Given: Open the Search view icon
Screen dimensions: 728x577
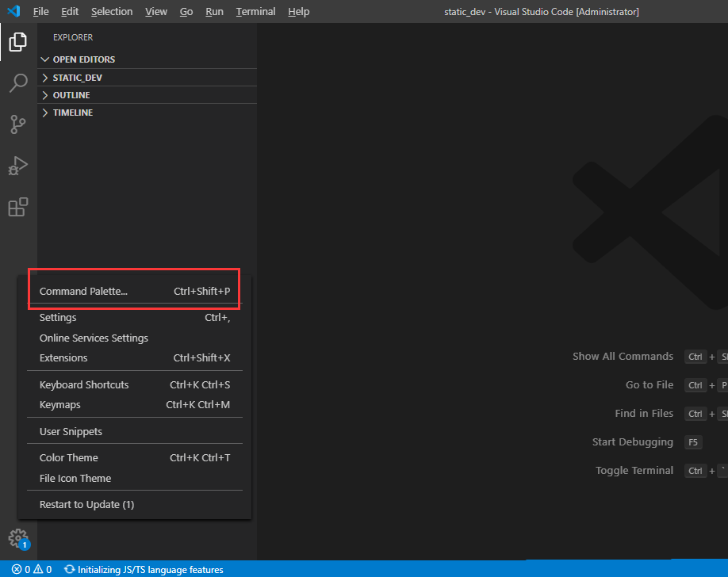Looking at the screenshot, I should (x=18, y=83).
